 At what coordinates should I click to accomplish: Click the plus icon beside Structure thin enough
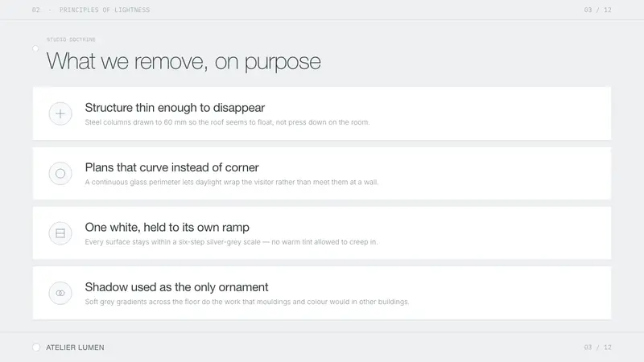tap(60, 113)
